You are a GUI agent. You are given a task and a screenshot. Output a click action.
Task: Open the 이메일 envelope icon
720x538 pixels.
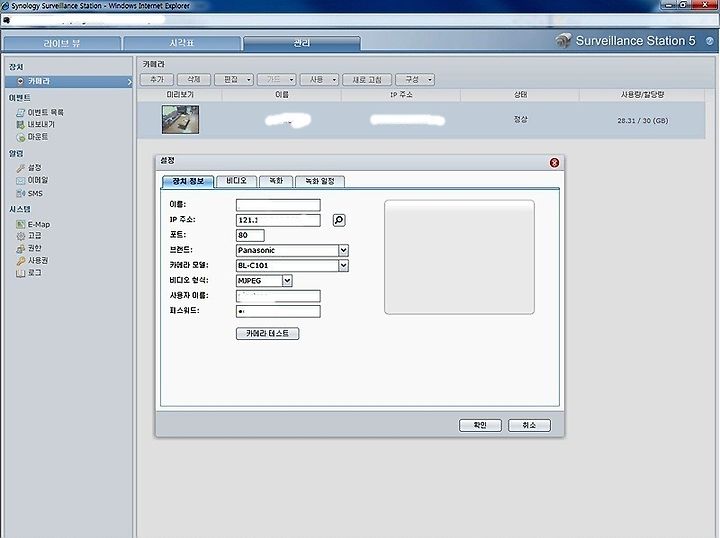coord(20,180)
